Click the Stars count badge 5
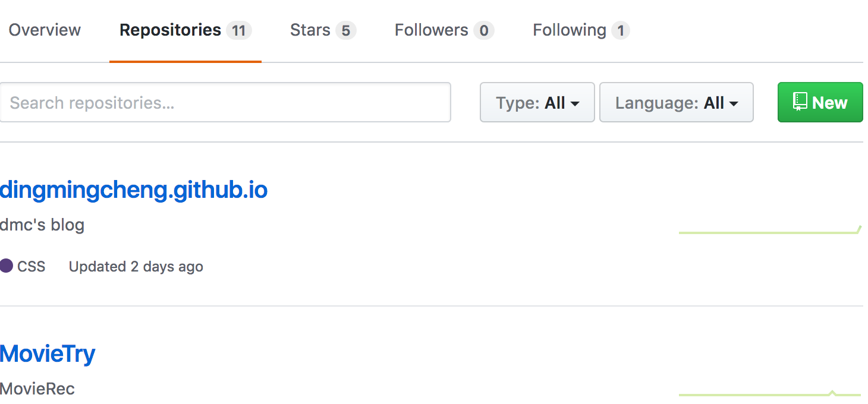Image resolution: width=868 pixels, height=404 pixels. 345,30
